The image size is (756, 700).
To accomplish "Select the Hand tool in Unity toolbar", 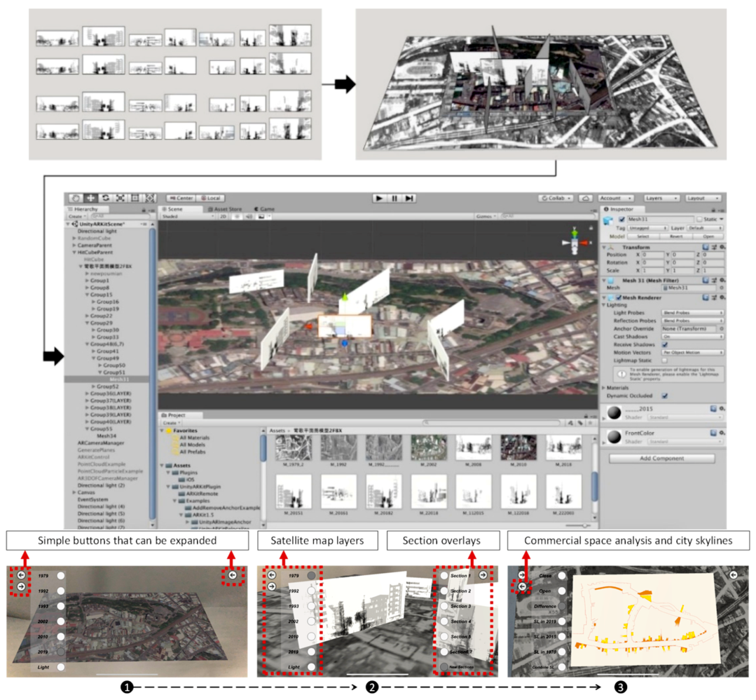I will click(76, 198).
